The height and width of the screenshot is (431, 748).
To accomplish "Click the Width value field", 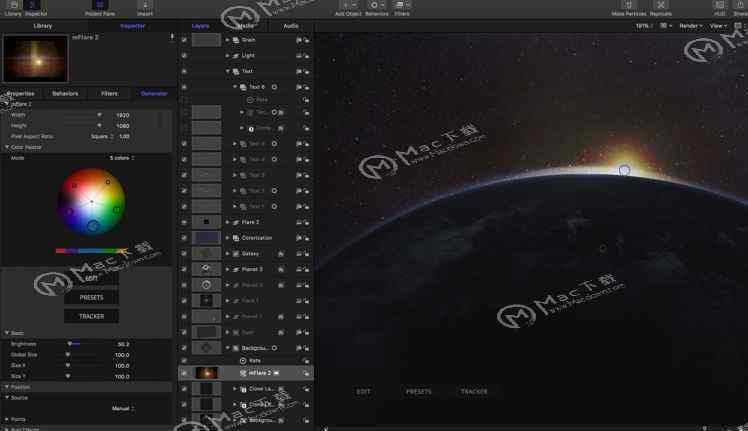I will coord(123,115).
